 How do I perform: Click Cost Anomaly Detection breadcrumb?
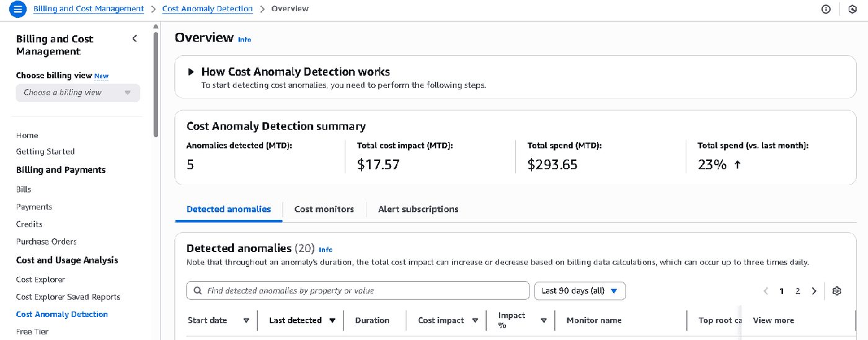tap(208, 9)
